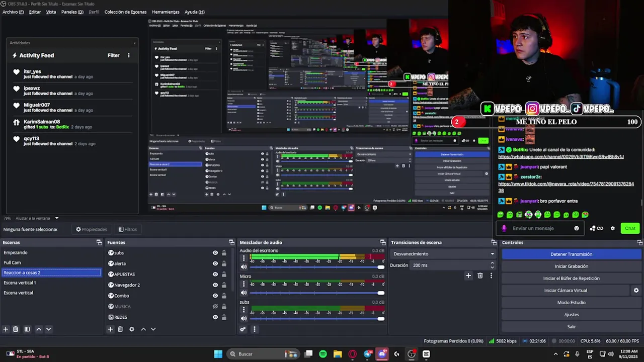Screen dimensions: 644x362
Task: Open Activity Feed three-dot options
Action: [x=128, y=55]
